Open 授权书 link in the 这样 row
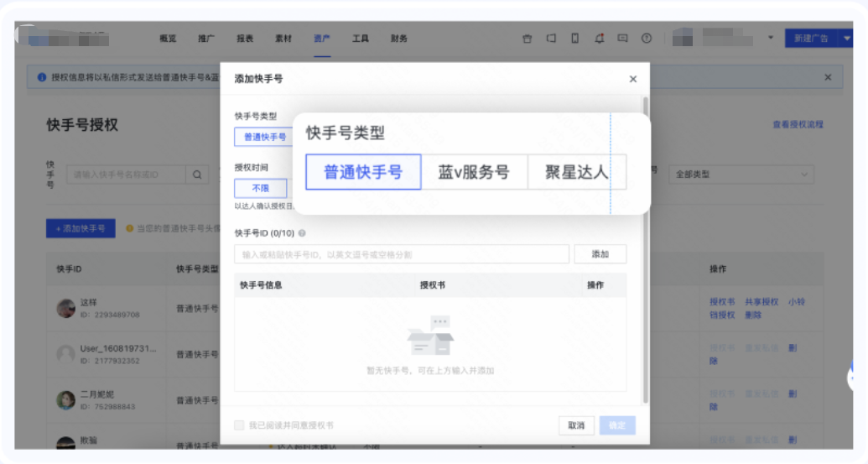 tap(722, 302)
